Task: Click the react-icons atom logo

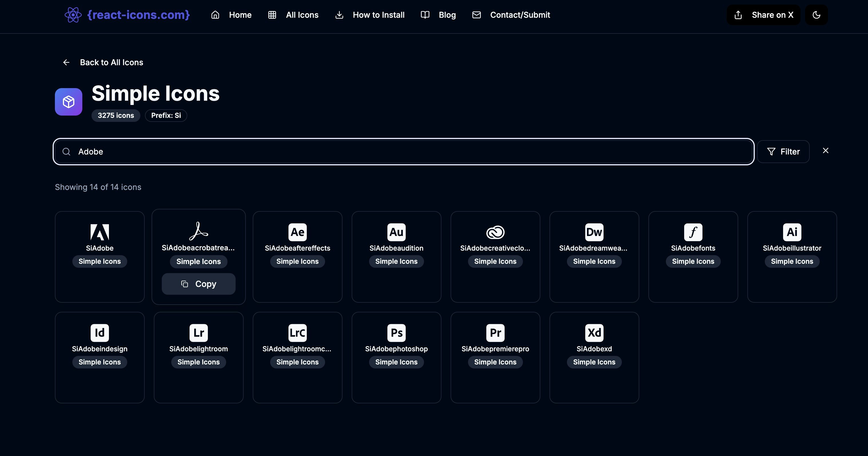Action: (73, 15)
